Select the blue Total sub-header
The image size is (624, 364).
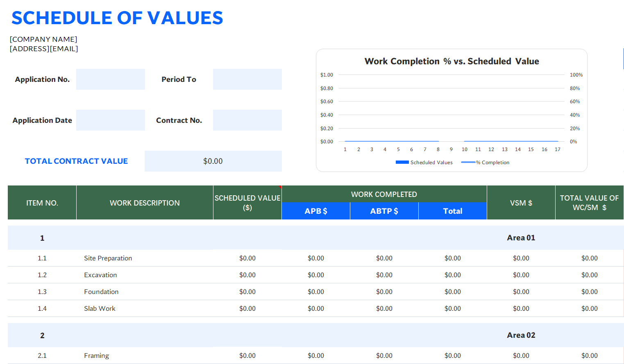pyautogui.click(x=453, y=211)
